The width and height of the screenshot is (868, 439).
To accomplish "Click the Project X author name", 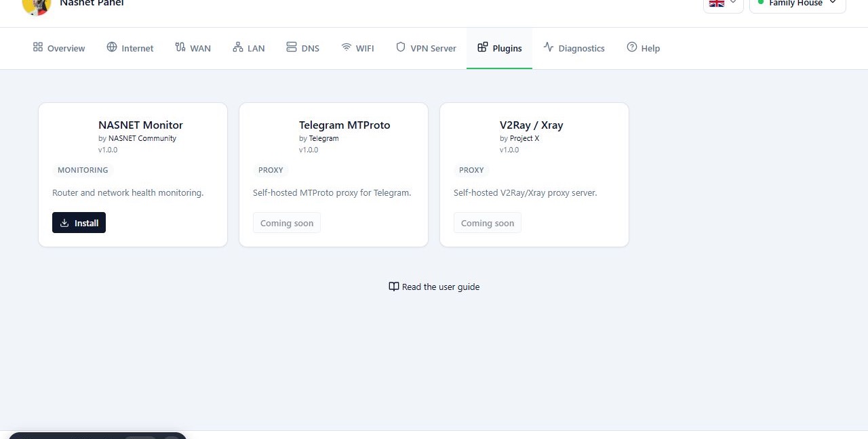I will point(525,138).
